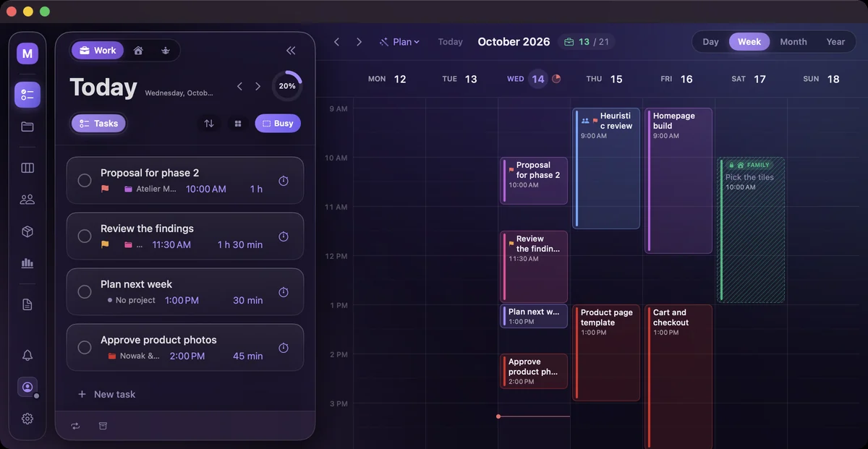
Task: Toggle the Busy status button
Action: point(278,124)
